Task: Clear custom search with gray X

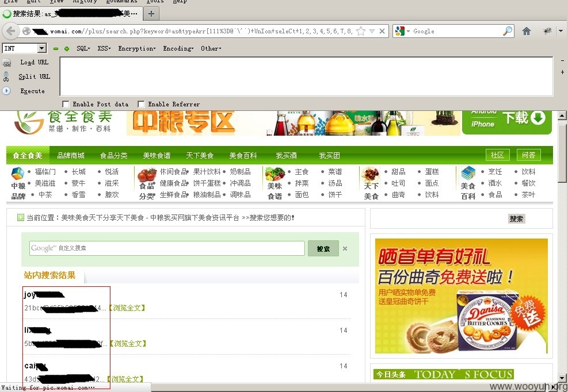Action: 345,249
